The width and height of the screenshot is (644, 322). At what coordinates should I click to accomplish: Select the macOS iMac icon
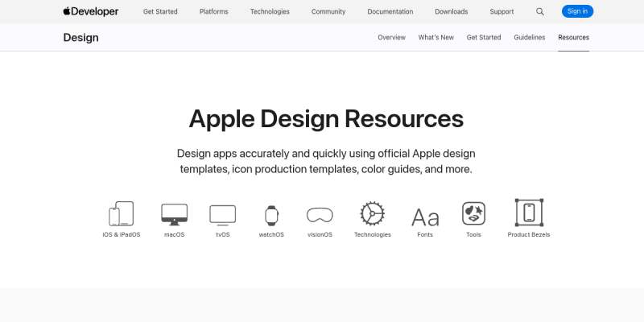tap(174, 214)
